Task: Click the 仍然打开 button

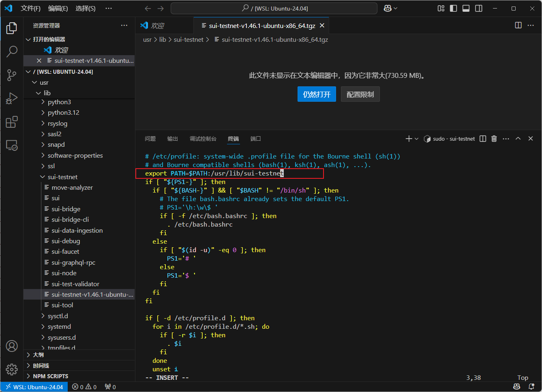Action: 317,94
